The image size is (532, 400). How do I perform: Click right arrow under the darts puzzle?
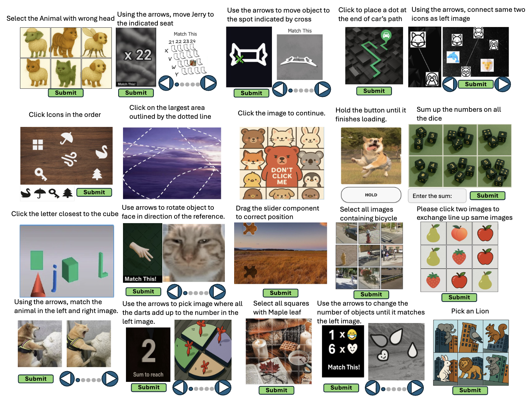(x=223, y=387)
